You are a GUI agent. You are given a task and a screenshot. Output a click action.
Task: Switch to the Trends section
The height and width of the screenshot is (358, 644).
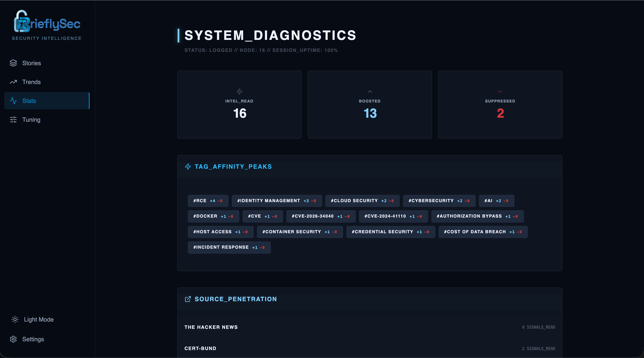coord(31,82)
